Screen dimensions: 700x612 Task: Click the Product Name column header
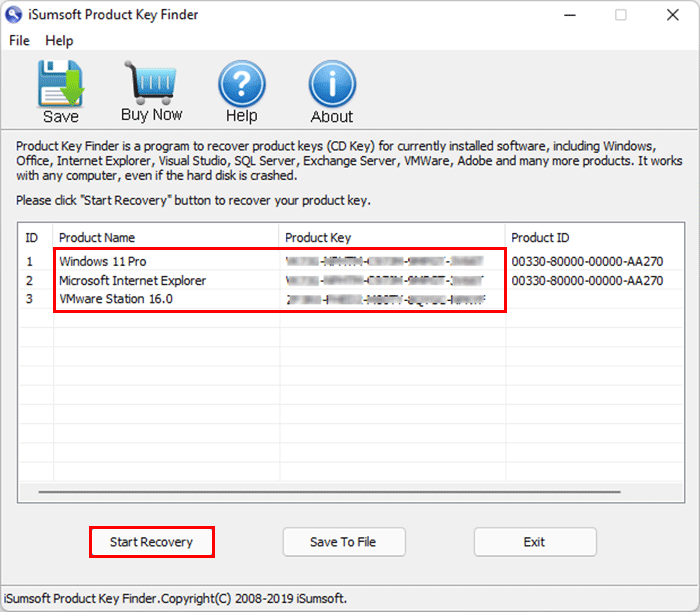pos(166,237)
